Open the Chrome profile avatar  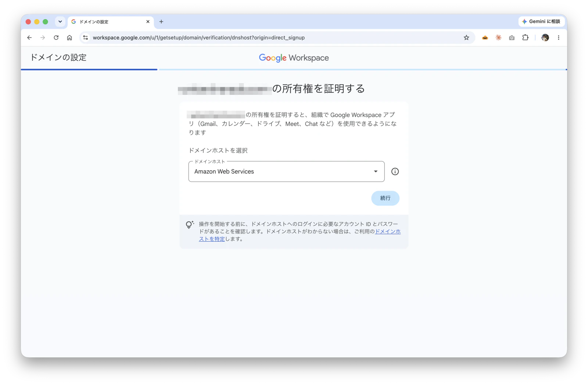point(545,38)
